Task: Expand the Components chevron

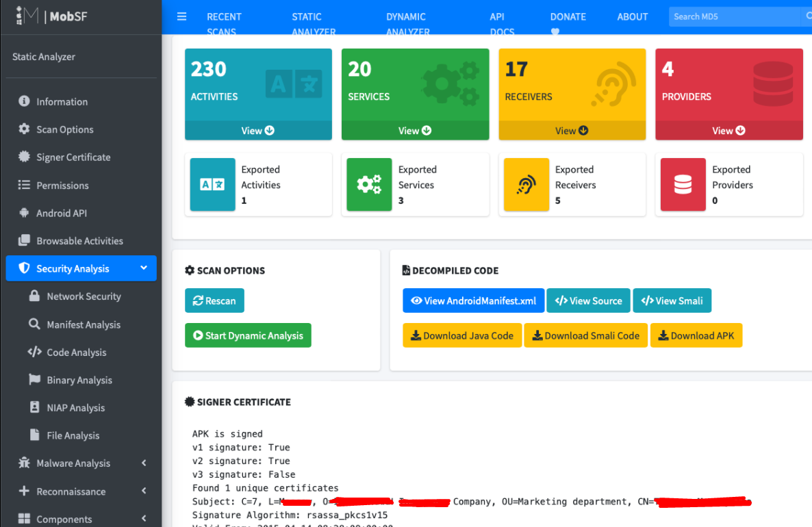Action: (x=144, y=518)
